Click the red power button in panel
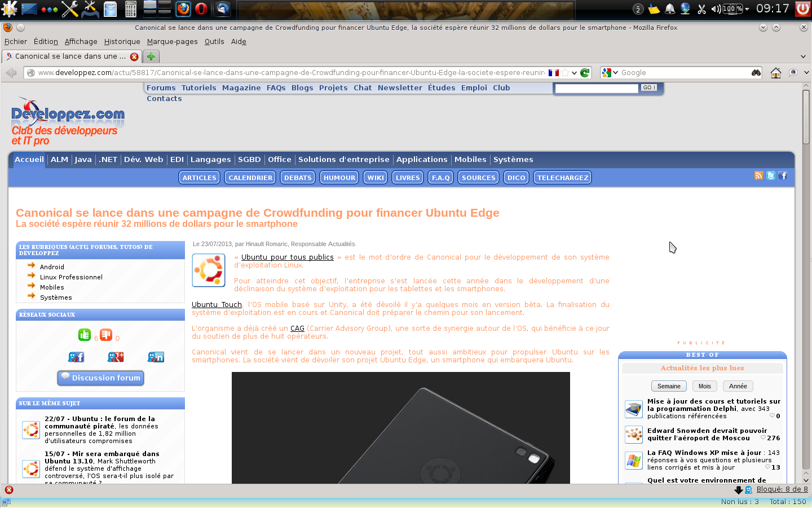The image size is (812, 508). click(803, 9)
